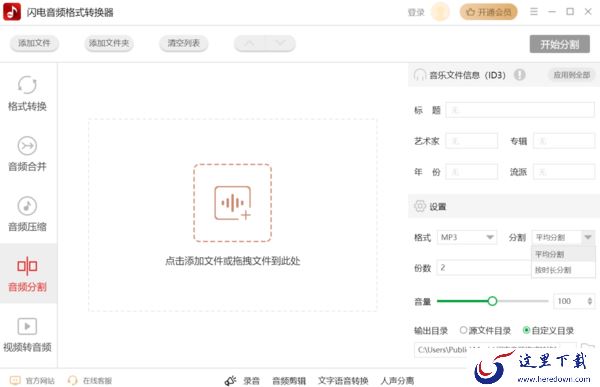Click 添加文件夹 add folder button
The height and width of the screenshot is (387, 600).
click(109, 43)
